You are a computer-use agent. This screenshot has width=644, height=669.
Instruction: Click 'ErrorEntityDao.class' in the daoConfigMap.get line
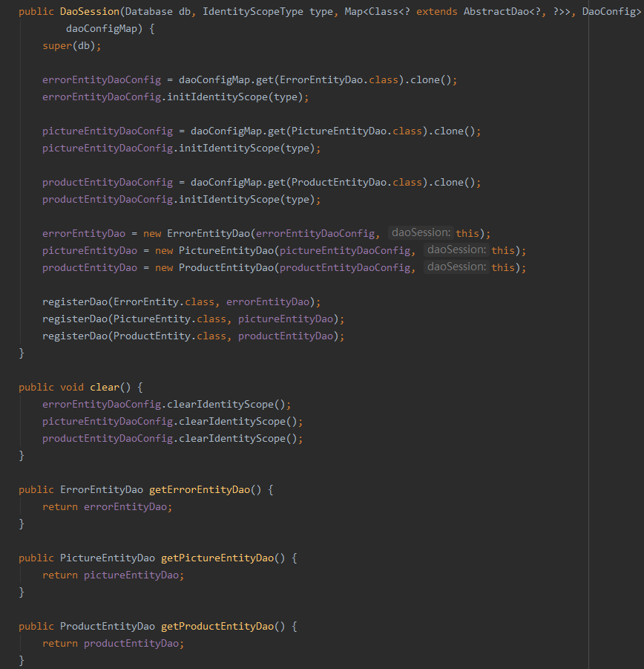pyautogui.click(x=339, y=79)
